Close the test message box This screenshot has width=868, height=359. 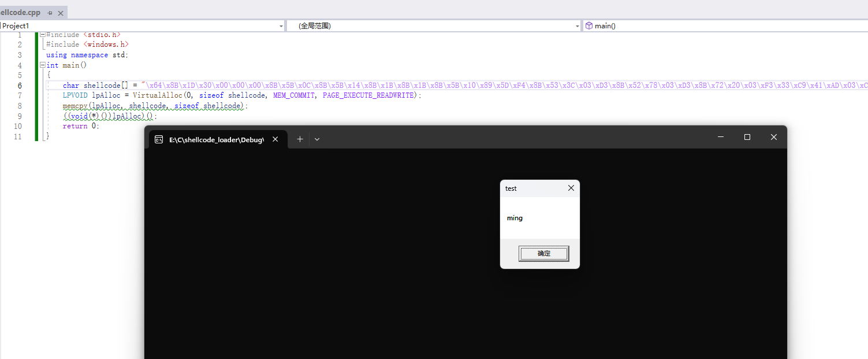571,188
